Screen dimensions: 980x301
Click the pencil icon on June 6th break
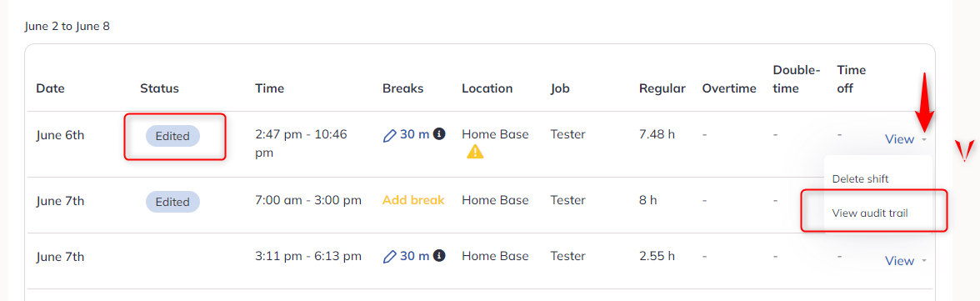pos(389,135)
